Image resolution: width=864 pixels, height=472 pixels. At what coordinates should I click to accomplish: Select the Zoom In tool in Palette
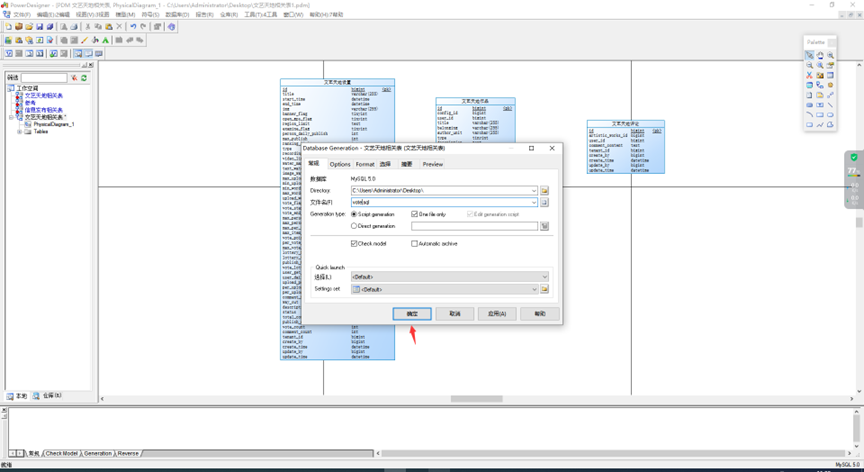pyautogui.click(x=830, y=55)
